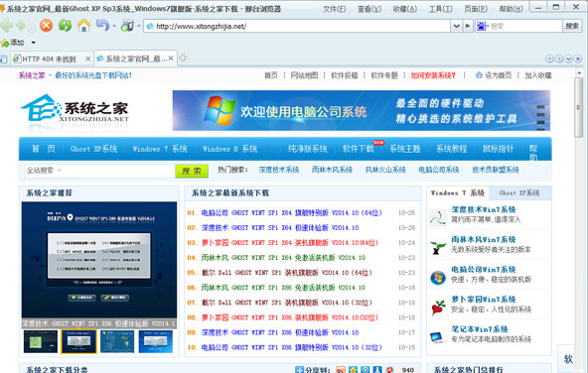Click the tab list down-arrow round icon

568,59
